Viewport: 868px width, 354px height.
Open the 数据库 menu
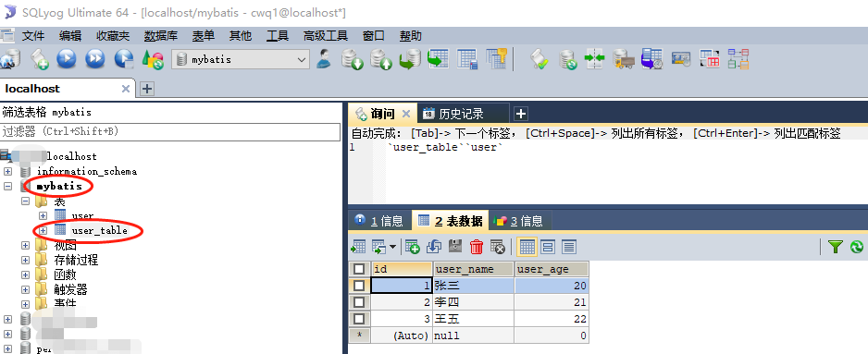[161, 36]
